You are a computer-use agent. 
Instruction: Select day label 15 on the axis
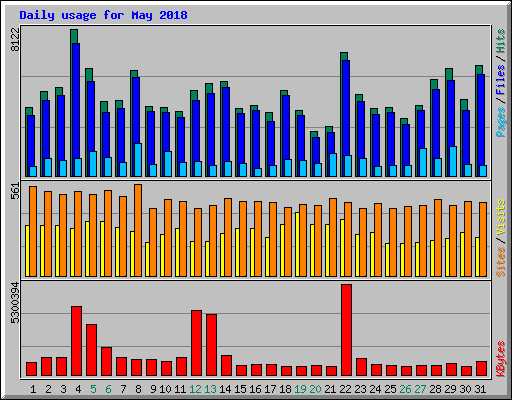pyautogui.click(x=240, y=389)
